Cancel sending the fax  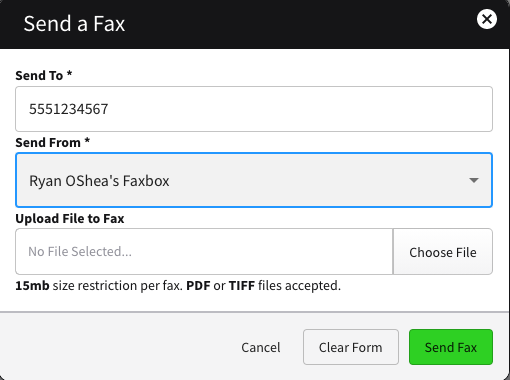261,347
